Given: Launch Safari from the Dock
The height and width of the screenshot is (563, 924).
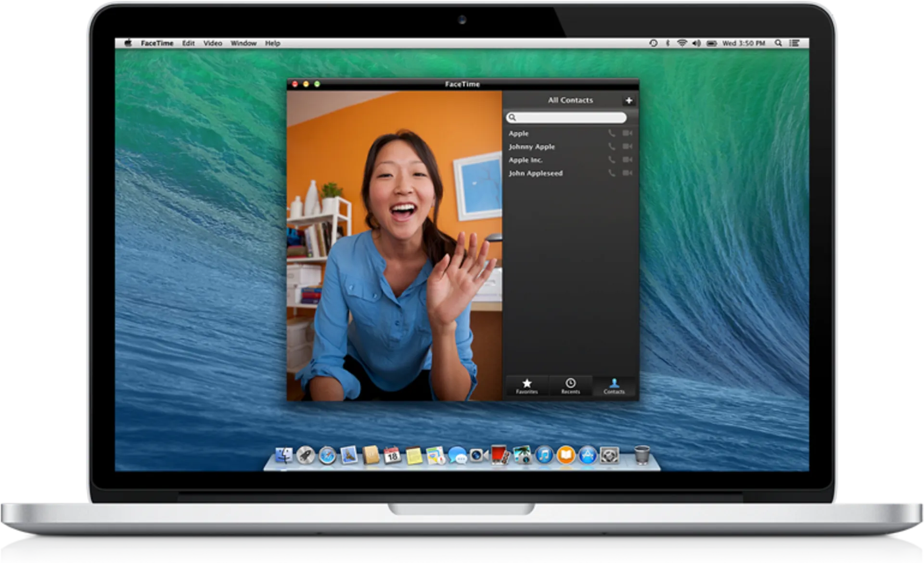Looking at the screenshot, I should 327,455.
